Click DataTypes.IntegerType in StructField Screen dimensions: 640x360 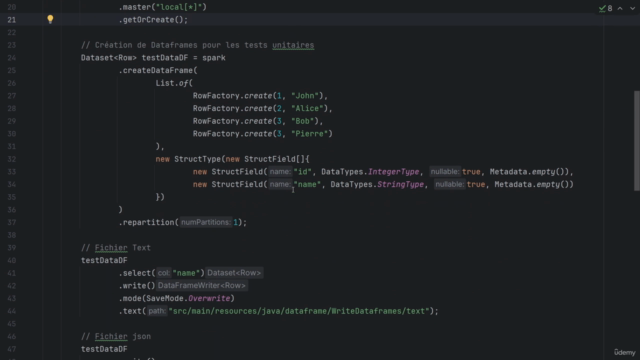click(370, 171)
